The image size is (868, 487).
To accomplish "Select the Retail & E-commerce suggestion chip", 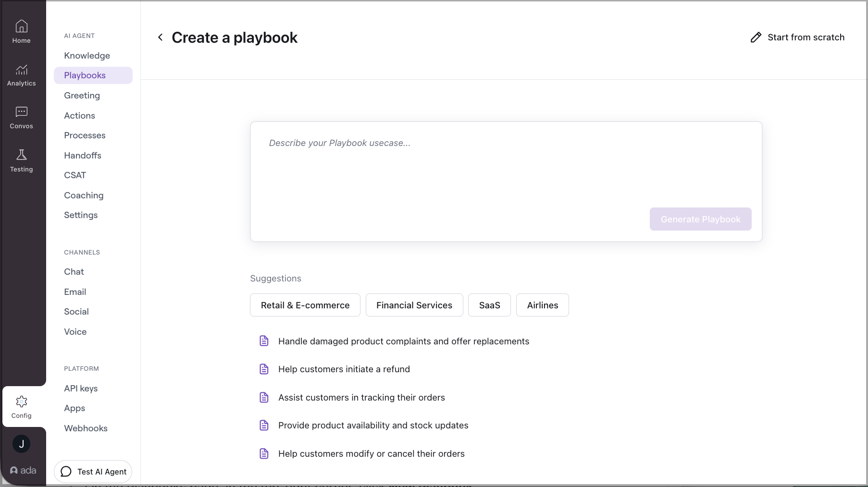I will 305,305.
